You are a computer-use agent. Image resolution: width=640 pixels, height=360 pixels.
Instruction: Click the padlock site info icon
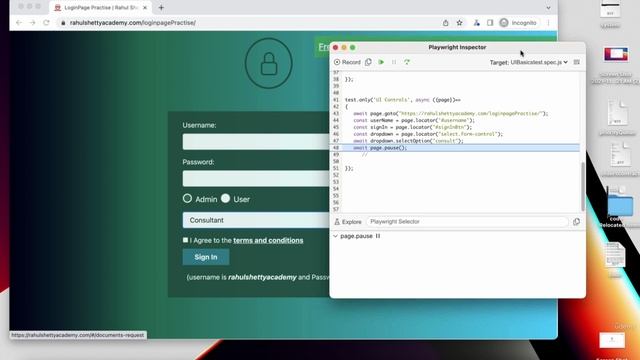coord(63,23)
